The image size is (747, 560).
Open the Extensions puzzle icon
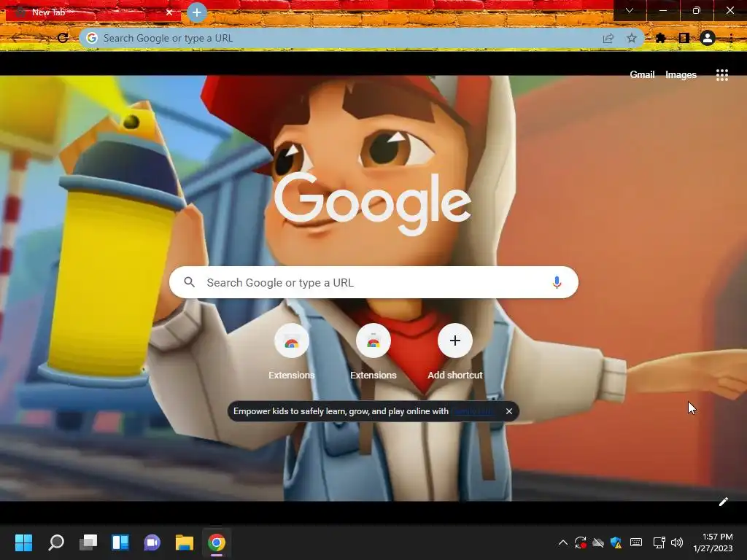[x=660, y=38]
